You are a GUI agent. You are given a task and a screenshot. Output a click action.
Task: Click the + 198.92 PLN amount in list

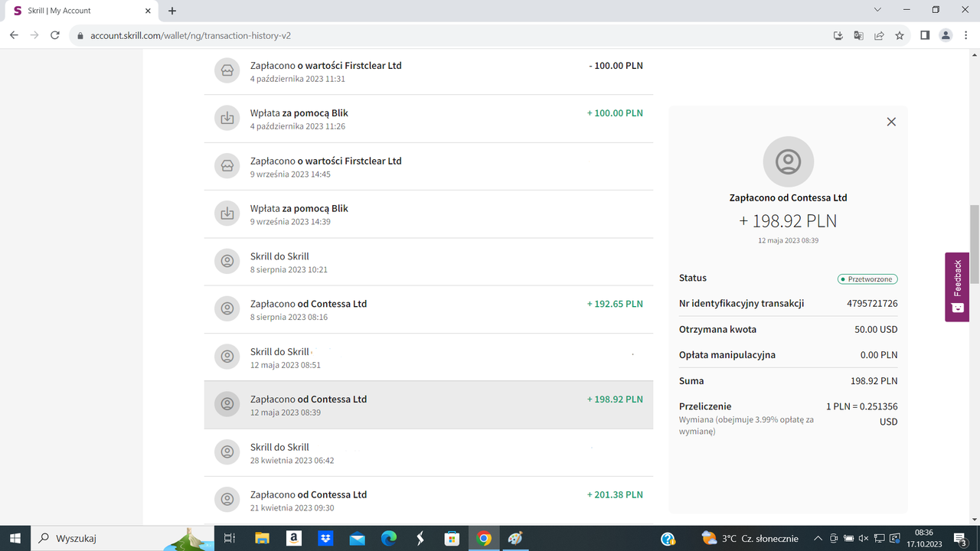[615, 399]
